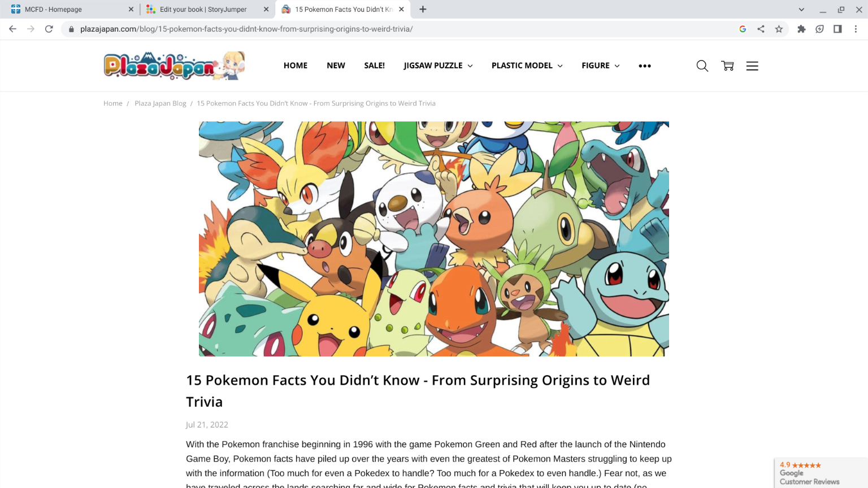Screen dimensions: 868x488
Task: Toggle the browser side panel icon
Action: click(x=837, y=29)
